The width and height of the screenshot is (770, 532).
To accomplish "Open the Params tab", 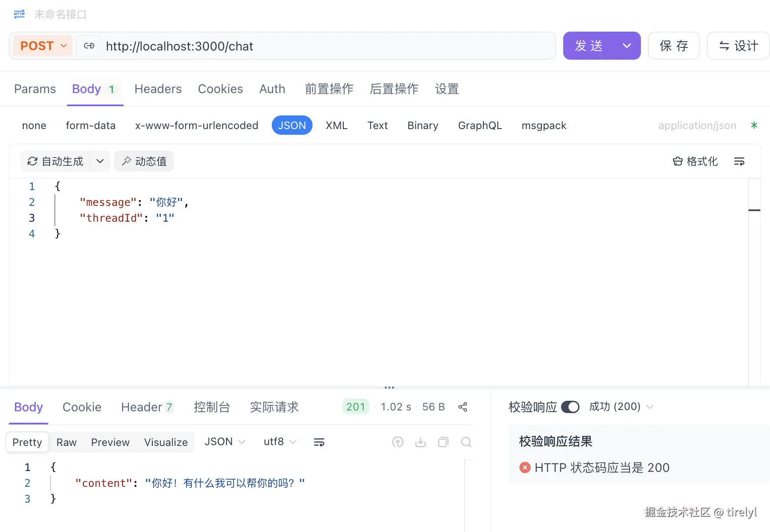I will (35, 89).
